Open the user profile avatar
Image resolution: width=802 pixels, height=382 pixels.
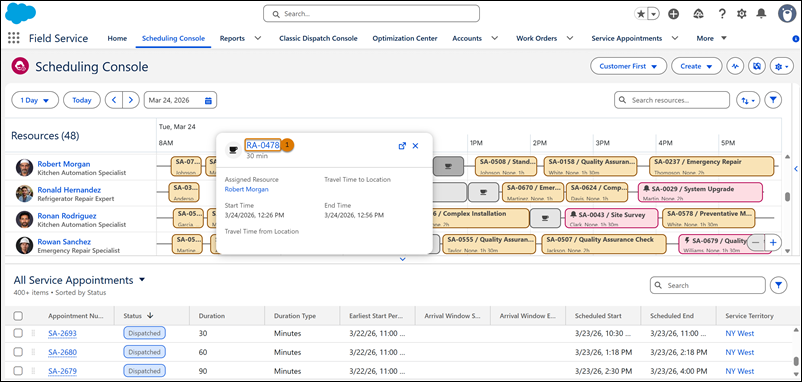coord(787,14)
